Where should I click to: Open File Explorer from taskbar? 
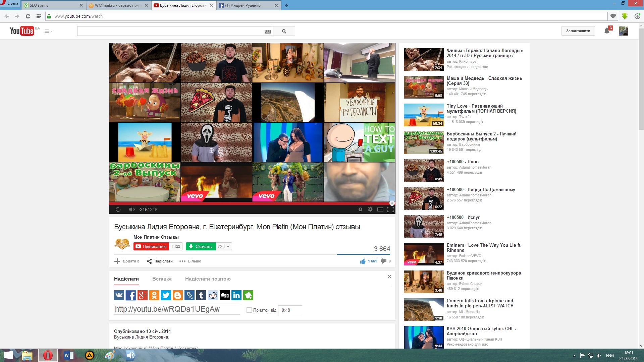click(x=27, y=355)
